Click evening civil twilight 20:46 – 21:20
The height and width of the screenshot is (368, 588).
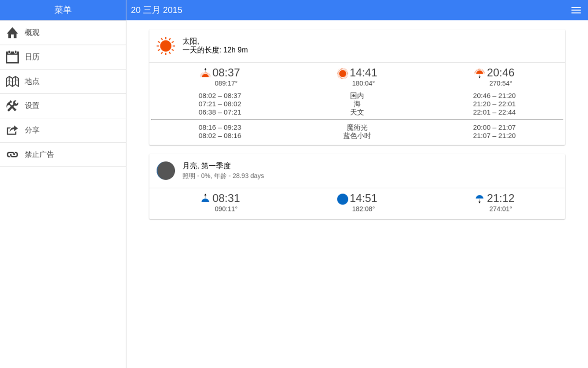pyautogui.click(x=494, y=96)
